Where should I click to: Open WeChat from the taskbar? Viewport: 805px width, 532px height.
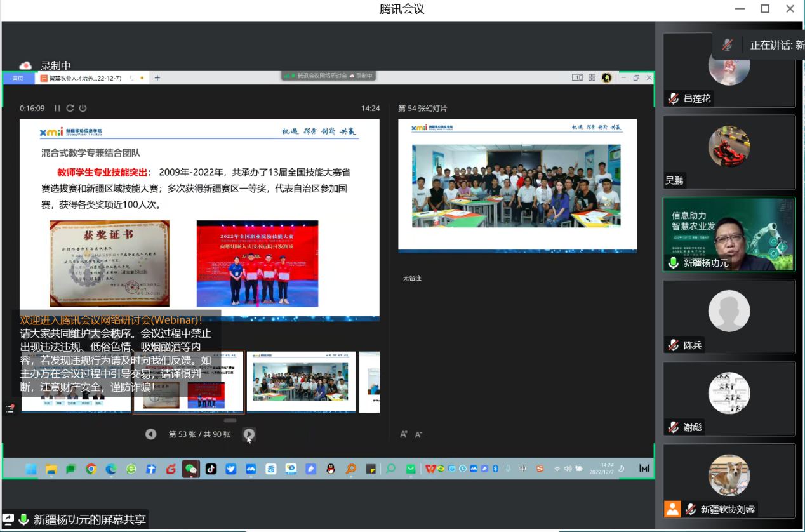(190, 469)
